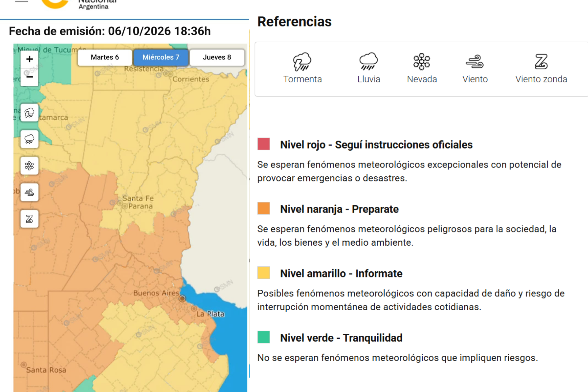Zoom in on the alert map
This screenshot has width=588, height=392.
[x=29, y=59]
